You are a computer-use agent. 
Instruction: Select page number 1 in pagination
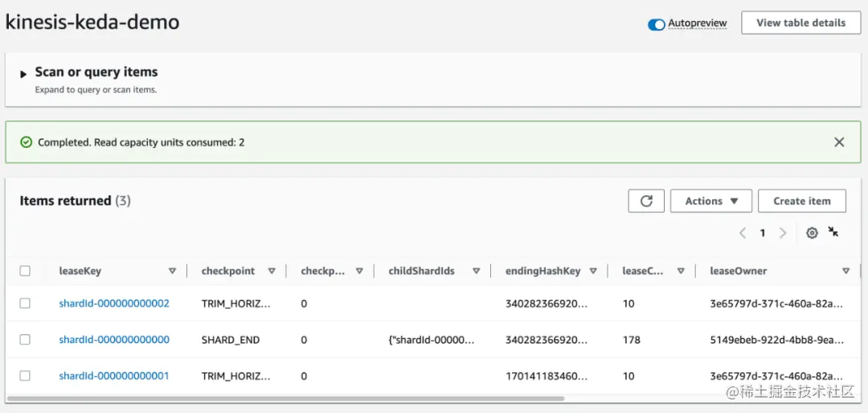[x=762, y=233]
